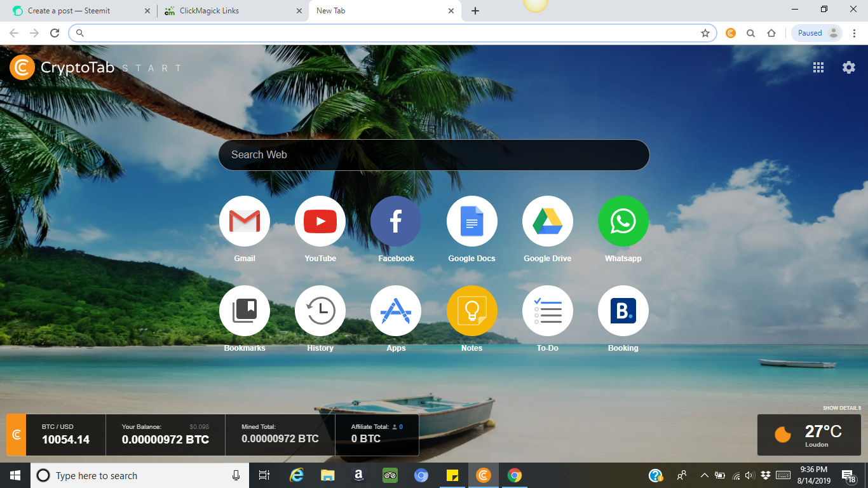Click the CryptoTab Start logo

click(x=96, y=67)
